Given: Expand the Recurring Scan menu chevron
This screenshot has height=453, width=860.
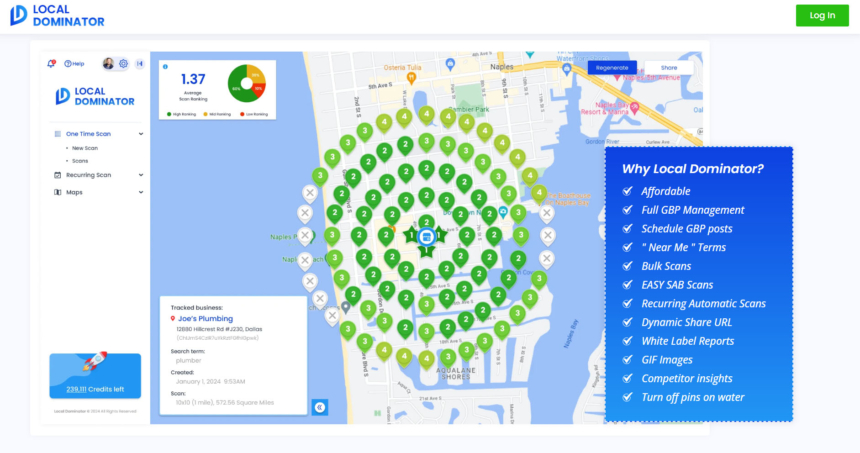Looking at the screenshot, I should coord(141,175).
